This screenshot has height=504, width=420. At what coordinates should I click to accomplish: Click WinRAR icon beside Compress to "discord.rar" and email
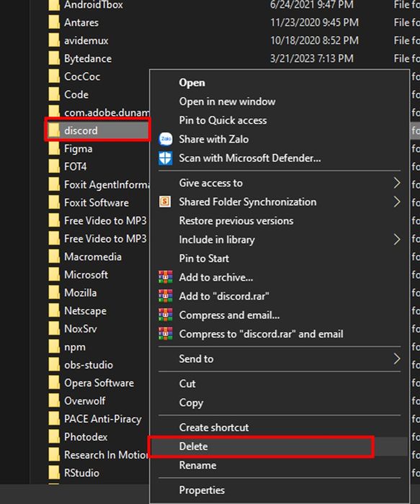tap(166, 333)
